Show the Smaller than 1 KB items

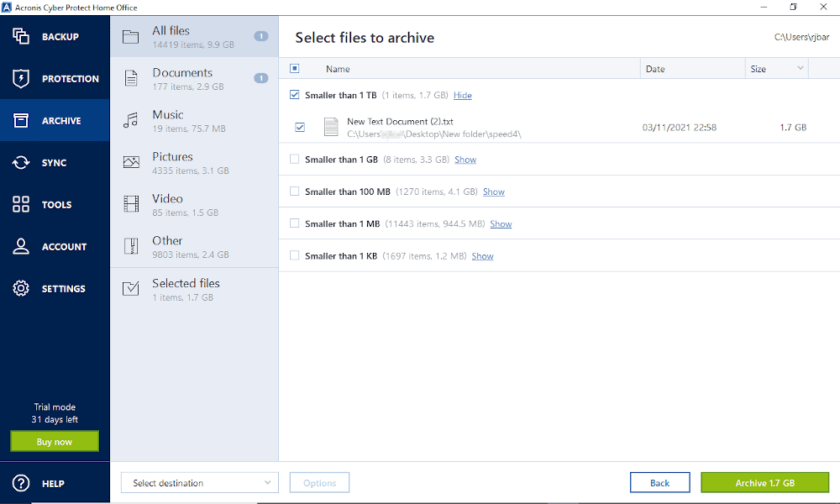point(483,256)
